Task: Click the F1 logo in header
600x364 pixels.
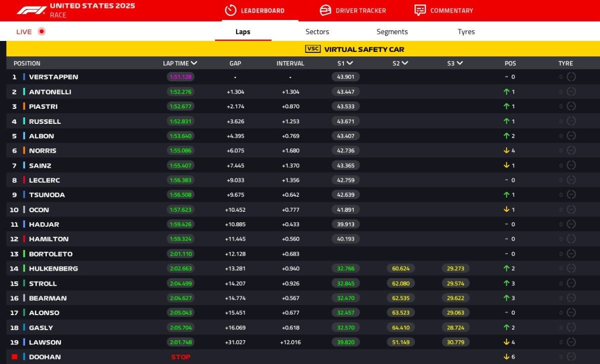Action: [31, 10]
